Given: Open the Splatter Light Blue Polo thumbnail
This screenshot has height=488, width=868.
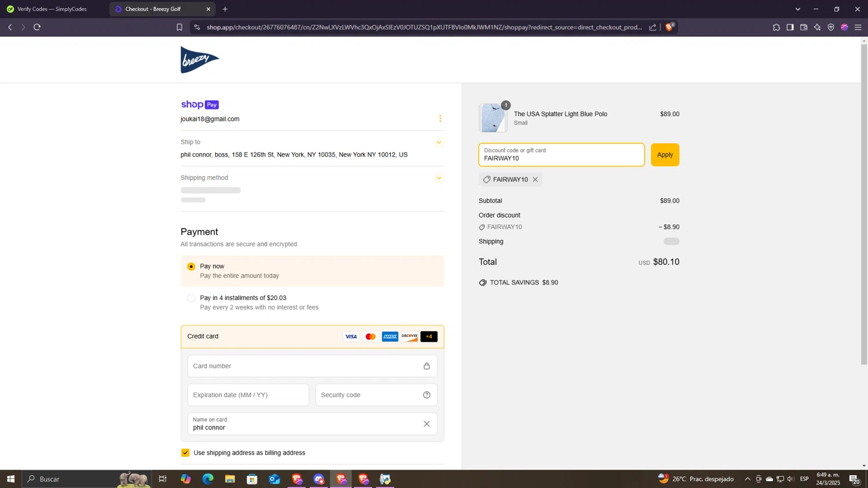Looking at the screenshot, I should 493,118.
